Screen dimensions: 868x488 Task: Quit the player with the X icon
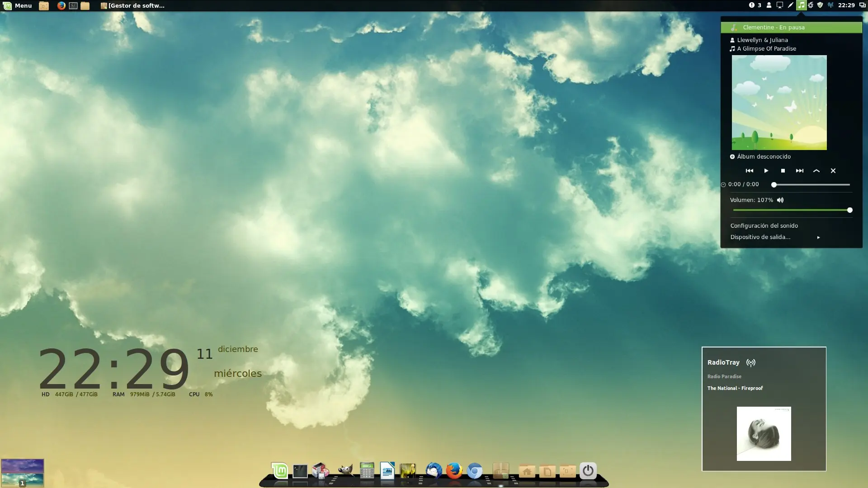point(833,171)
